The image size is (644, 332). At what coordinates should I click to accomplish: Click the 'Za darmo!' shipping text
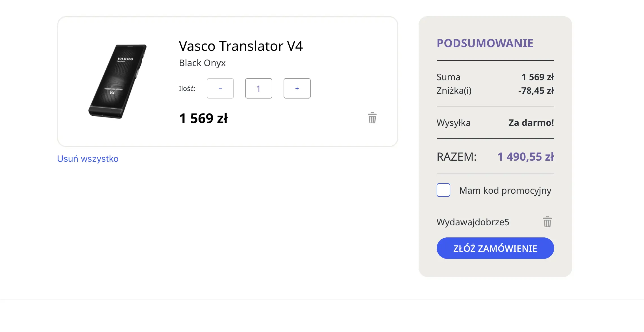pyautogui.click(x=531, y=123)
